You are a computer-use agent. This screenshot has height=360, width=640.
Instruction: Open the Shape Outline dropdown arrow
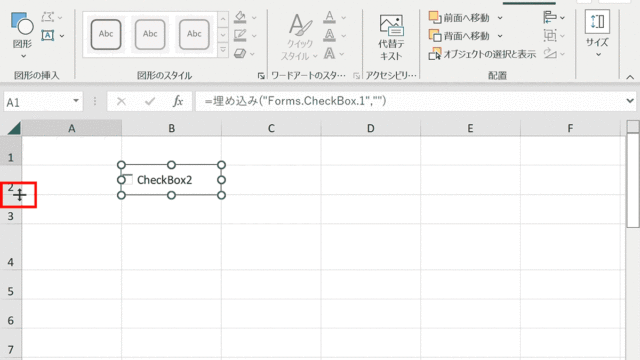(x=254, y=36)
